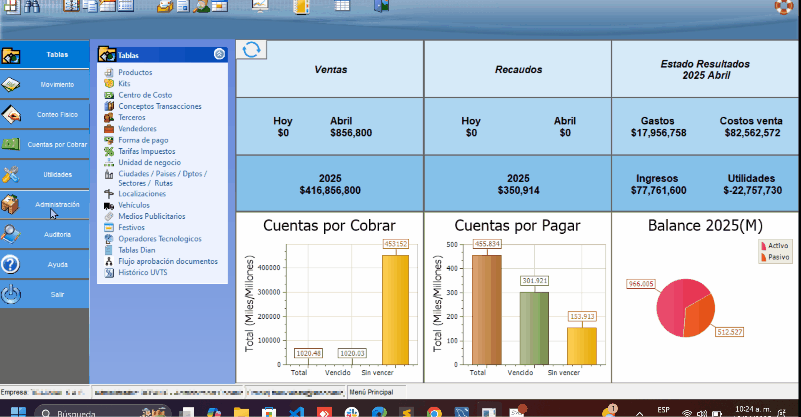Click the lifebuoy help icon at top right
The height and width of the screenshot is (417, 801).
(x=783, y=6)
